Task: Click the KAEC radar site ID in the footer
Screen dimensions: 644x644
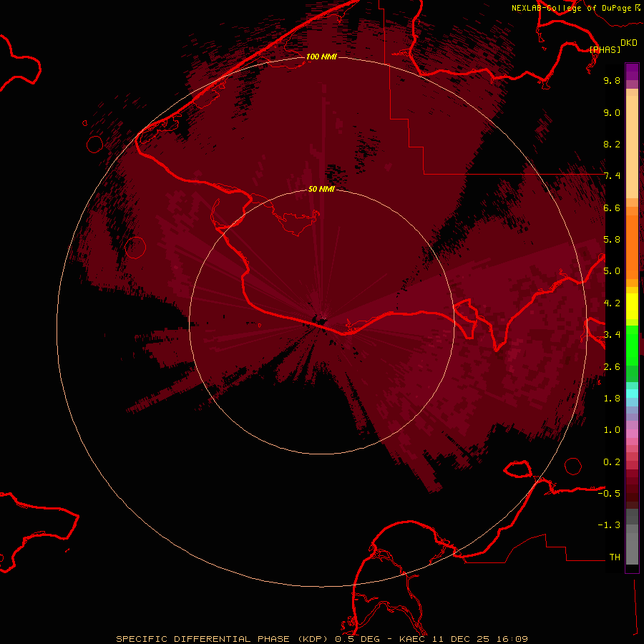Action: coord(411,639)
